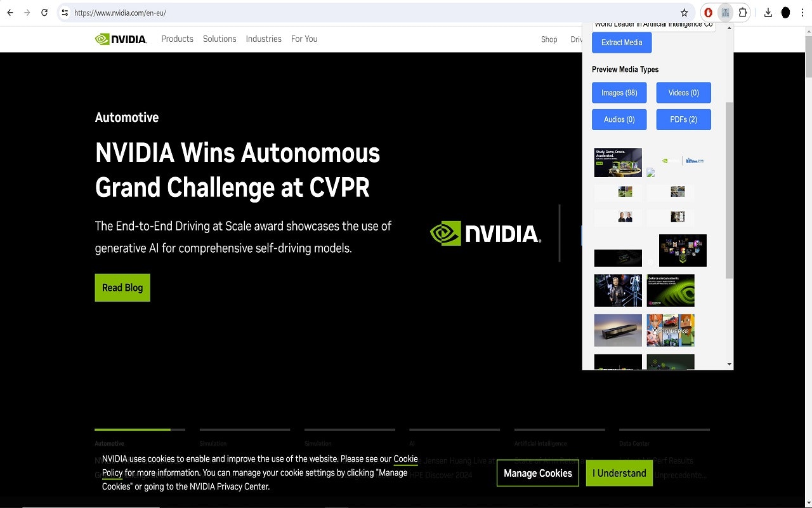Go forward in browser history
Image resolution: width=812 pixels, height=508 pixels.
click(x=27, y=13)
